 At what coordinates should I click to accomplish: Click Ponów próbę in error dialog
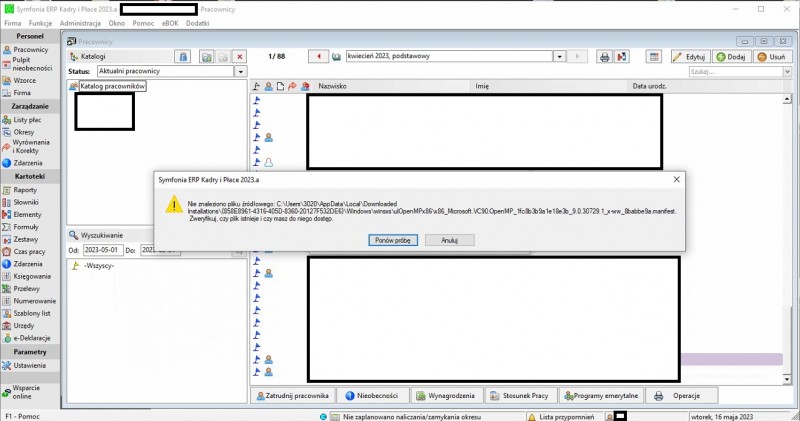click(x=393, y=240)
